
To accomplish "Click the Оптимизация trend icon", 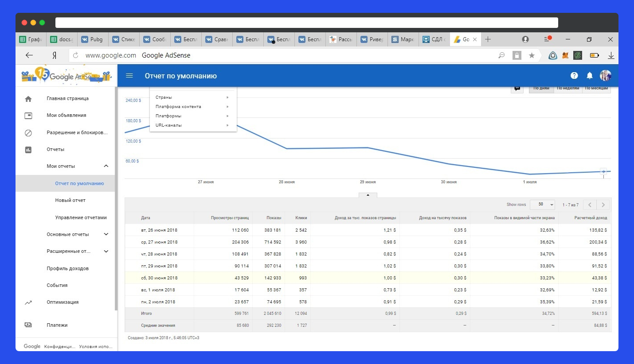I will click(28, 302).
